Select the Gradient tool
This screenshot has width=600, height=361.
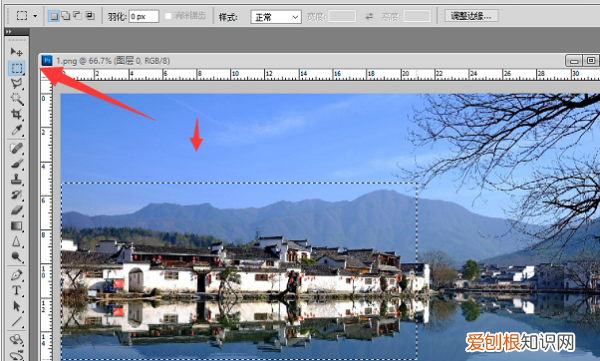point(16,226)
